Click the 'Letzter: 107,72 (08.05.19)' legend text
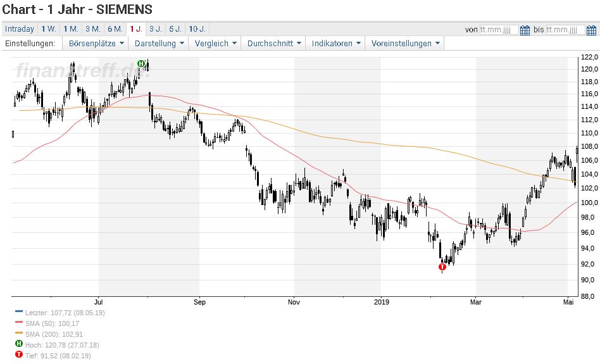Viewport: 600px width, 364px height. click(x=65, y=313)
